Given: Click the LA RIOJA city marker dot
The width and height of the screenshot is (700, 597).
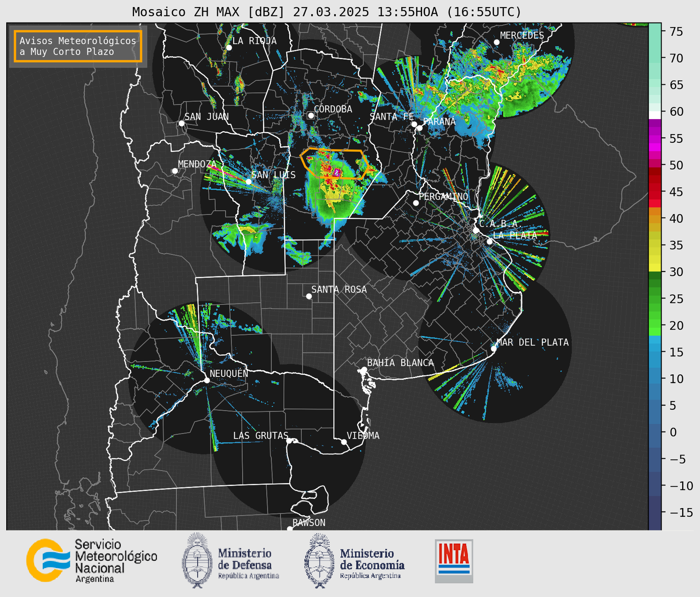Looking at the screenshot, I should 229,48.
